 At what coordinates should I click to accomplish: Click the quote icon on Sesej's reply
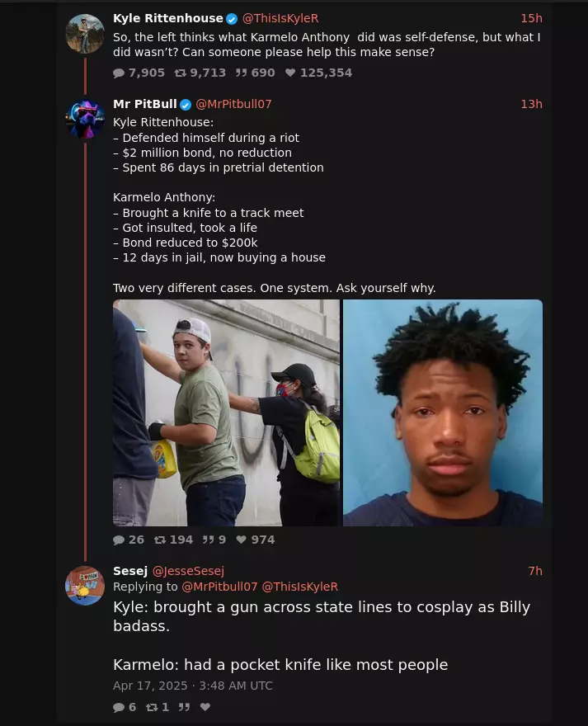pyautogui.click(x=184, y=707)
